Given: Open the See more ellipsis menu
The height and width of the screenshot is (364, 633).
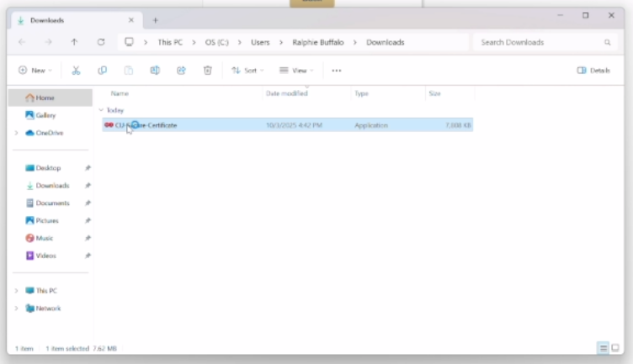Looking at the screenshot, I should click(337, 71).
